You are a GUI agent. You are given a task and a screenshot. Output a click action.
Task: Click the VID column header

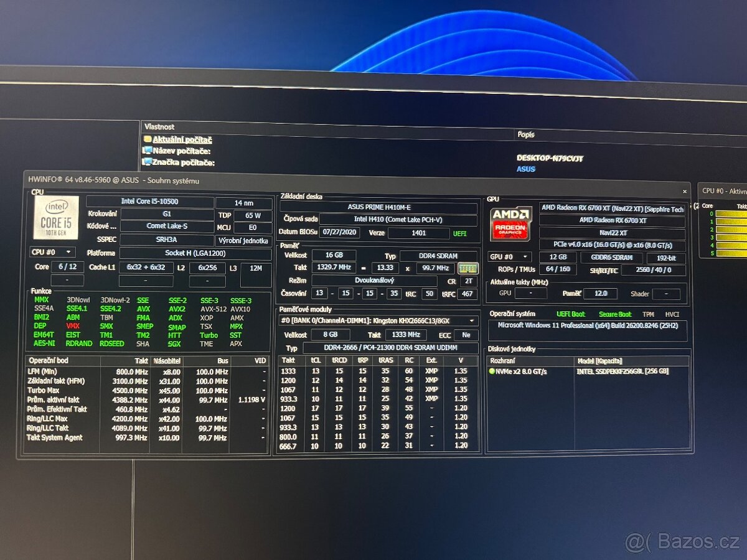249,360
